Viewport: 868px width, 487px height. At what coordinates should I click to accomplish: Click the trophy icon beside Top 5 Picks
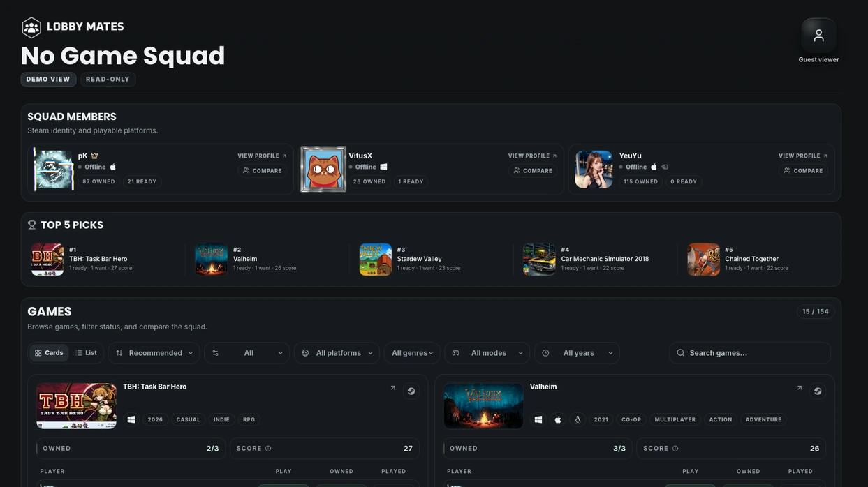pos(31,225)
